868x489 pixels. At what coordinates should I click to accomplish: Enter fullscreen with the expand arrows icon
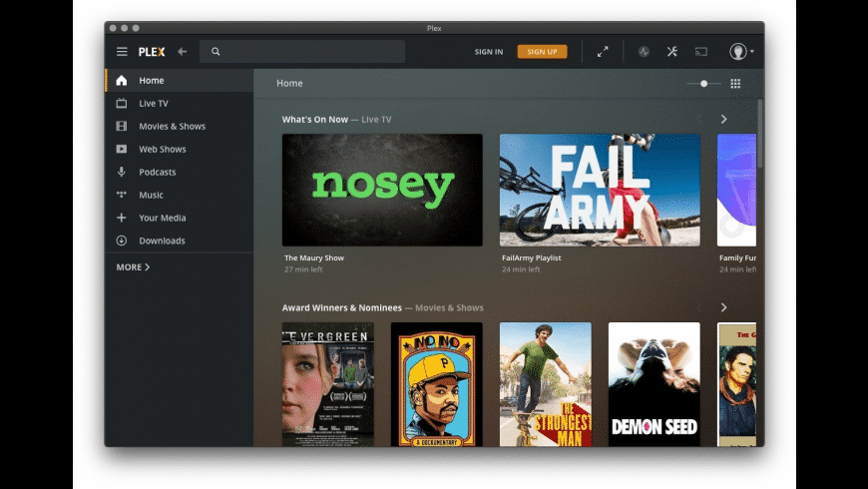tap(603, 52)
